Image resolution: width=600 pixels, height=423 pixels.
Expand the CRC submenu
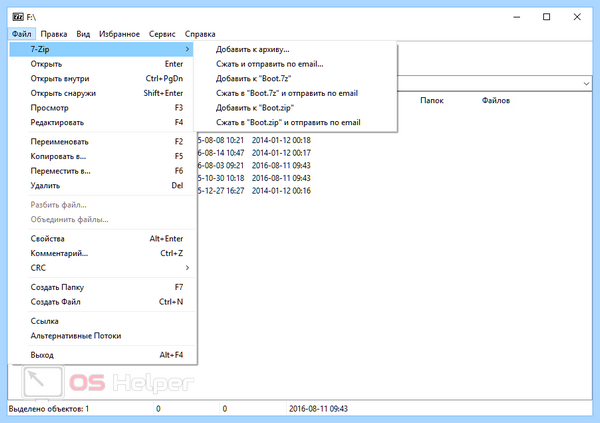[101, 268]
